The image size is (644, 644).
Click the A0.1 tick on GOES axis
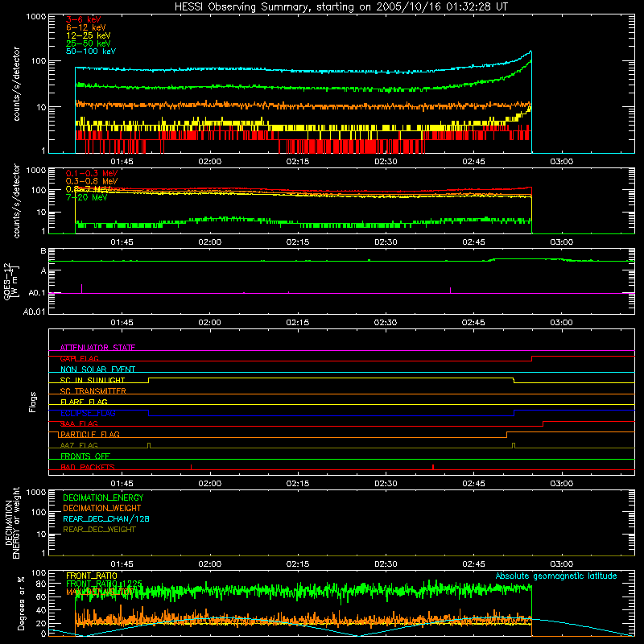click(x=36, y=293)
